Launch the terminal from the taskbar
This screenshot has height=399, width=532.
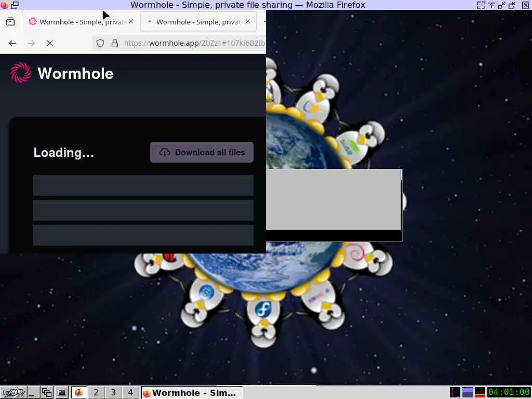(61, 393)
